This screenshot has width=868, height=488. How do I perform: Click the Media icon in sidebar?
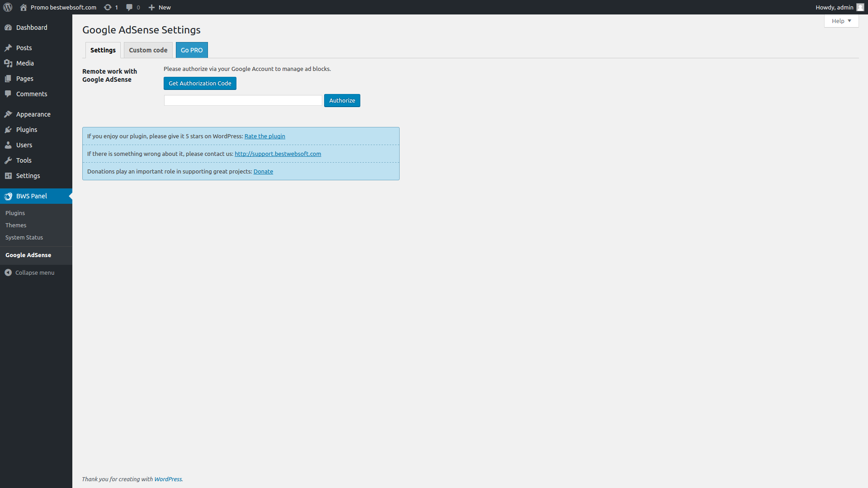(x=8, y=63)
